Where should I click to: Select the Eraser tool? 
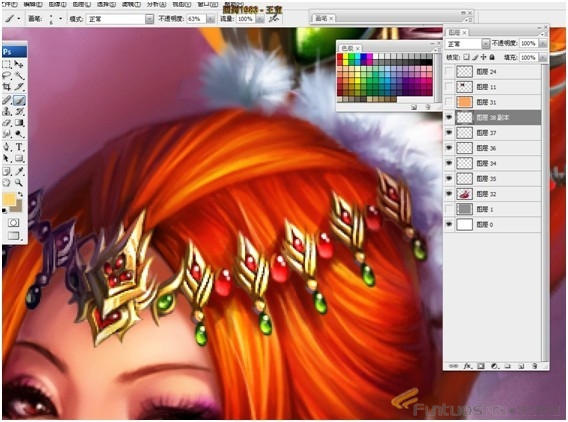(7, 123)
